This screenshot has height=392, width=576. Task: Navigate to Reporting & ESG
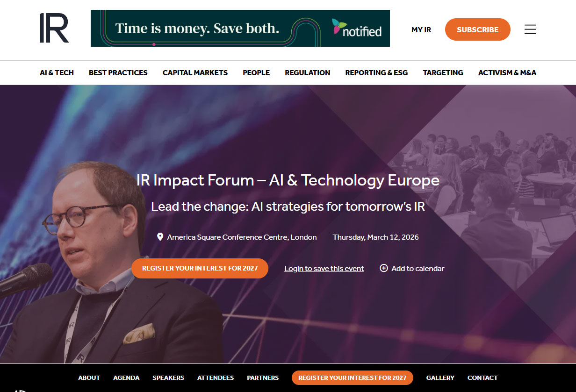376,72
